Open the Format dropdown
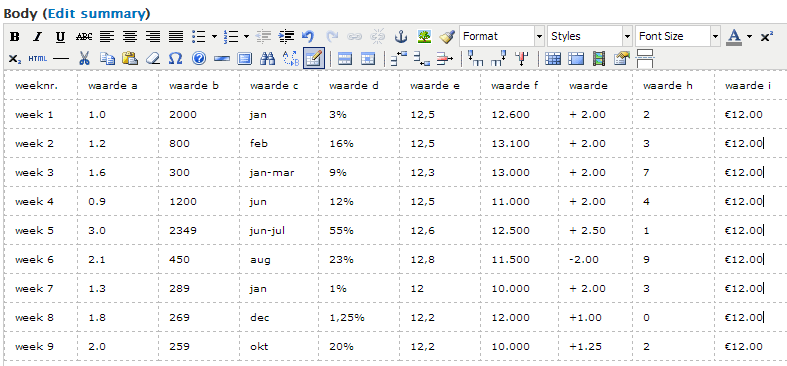Viewport: 787px width, 366px height. 502,37
